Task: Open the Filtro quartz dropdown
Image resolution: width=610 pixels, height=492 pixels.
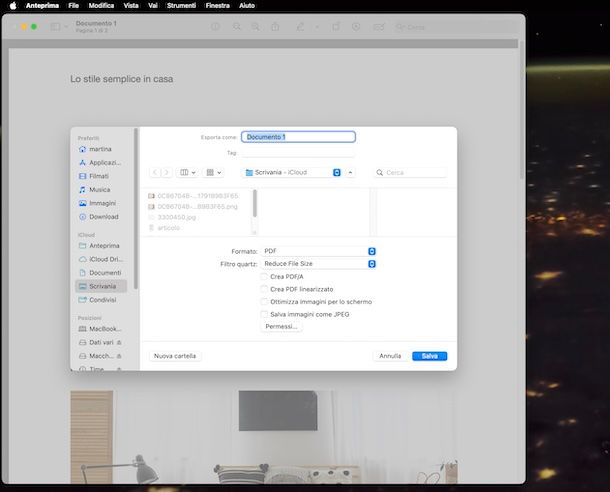Action: (318, 264)
